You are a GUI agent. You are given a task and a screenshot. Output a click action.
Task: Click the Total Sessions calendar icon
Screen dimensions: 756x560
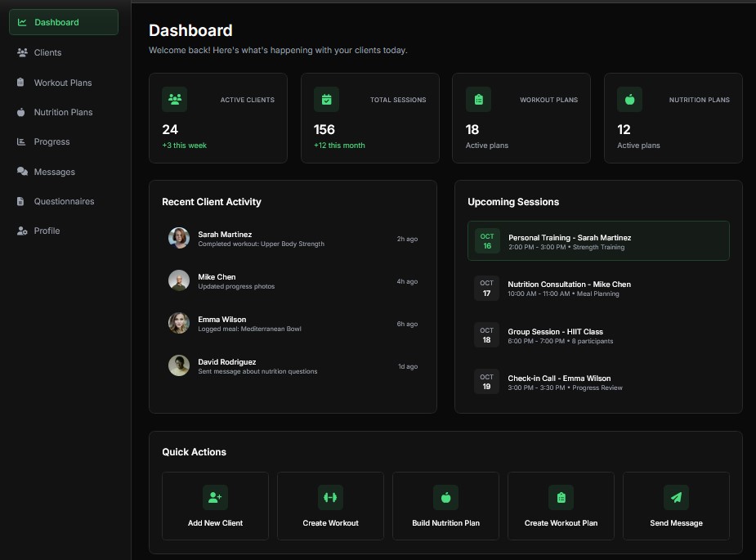pos(326,100)
